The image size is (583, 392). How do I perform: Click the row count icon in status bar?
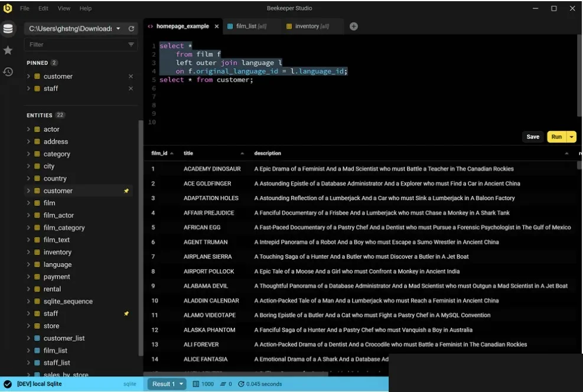pos(196,384)
